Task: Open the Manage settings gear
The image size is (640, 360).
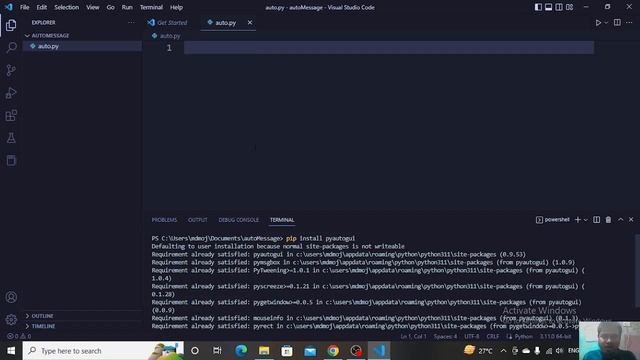Action: 11,319
